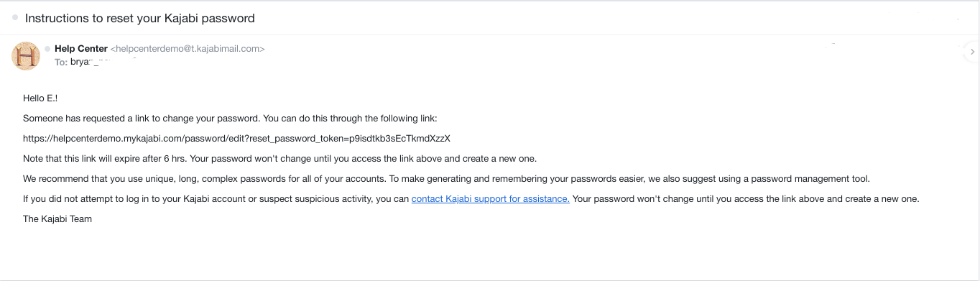The image size is (980, 281).
Task: Click the To: label in the header
Action: click(61, 62)
